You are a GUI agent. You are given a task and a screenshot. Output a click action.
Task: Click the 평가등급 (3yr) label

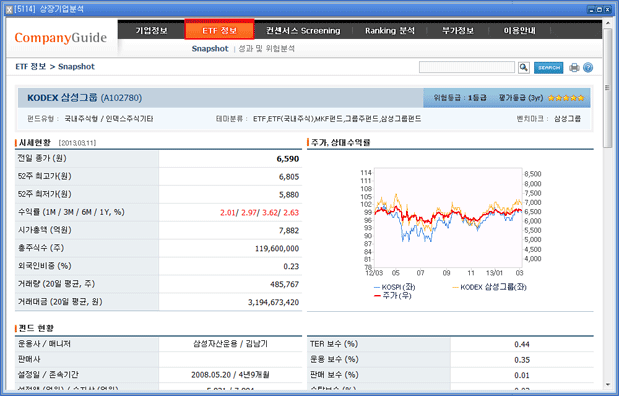tap(521, 98)
